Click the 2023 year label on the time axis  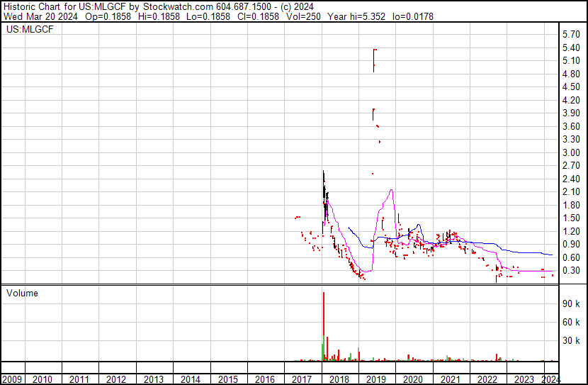(x=524, y=379)
